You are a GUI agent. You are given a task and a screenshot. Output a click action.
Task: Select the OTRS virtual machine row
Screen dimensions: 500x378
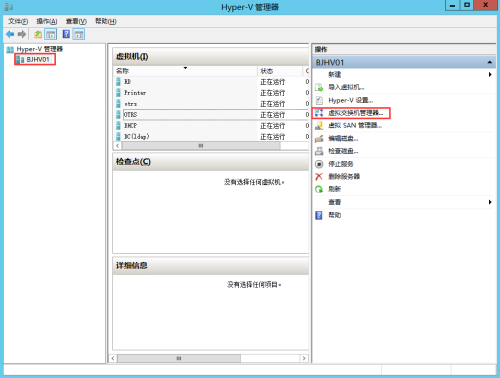(x=212, y=115)
